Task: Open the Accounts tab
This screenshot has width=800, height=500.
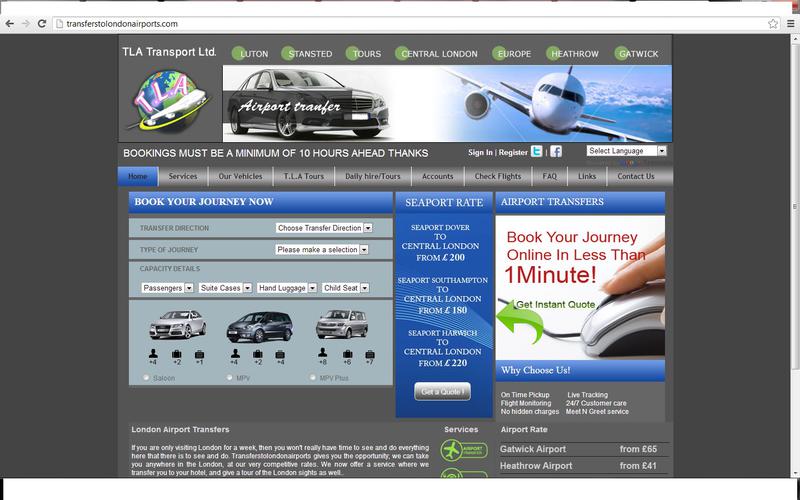Action: [437, 176]
